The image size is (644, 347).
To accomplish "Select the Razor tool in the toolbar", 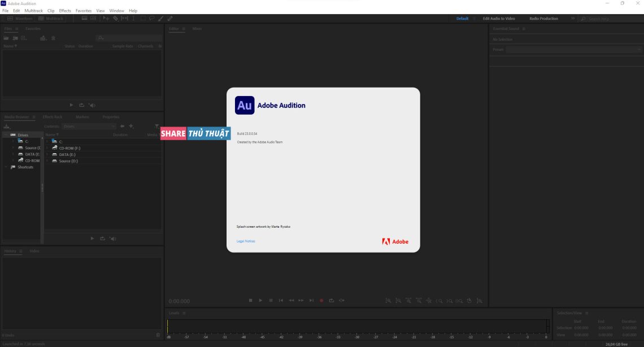I will (115, 18).
